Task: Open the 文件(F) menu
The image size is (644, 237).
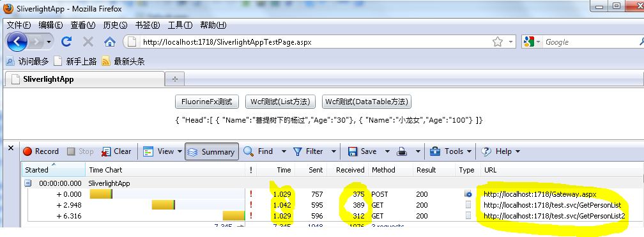Action: pyautogui.click(x=19, y=26)
